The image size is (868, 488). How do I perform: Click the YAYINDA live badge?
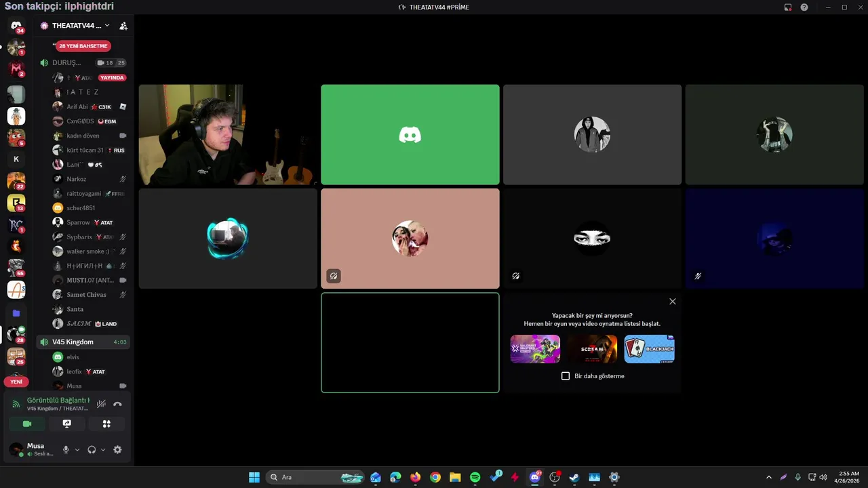(113, 77)
